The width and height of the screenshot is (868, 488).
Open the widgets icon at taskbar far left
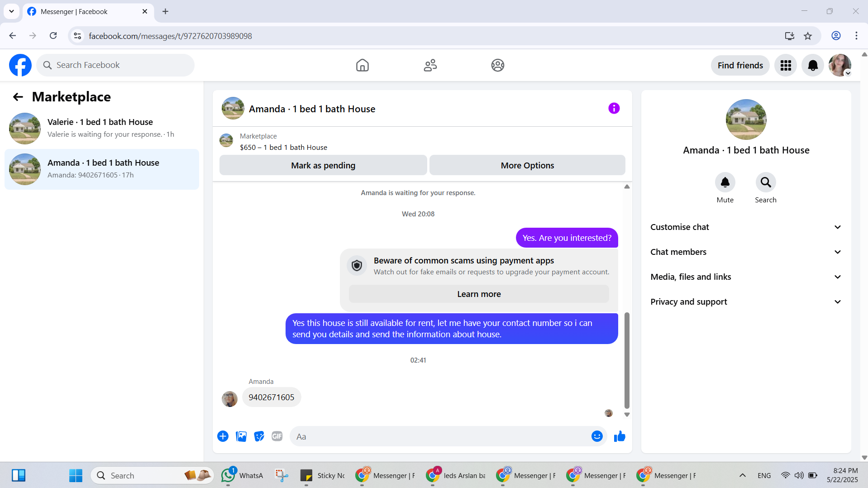tap(19, 475)
